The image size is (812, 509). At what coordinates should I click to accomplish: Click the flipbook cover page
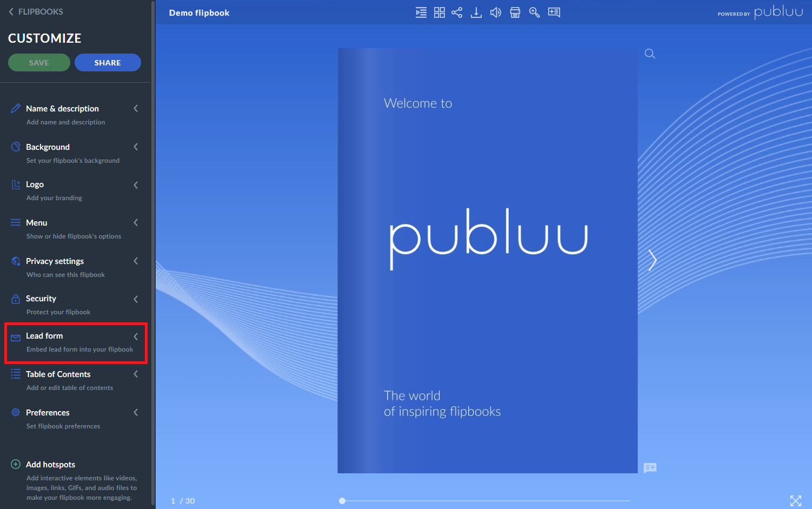[488, 261]
